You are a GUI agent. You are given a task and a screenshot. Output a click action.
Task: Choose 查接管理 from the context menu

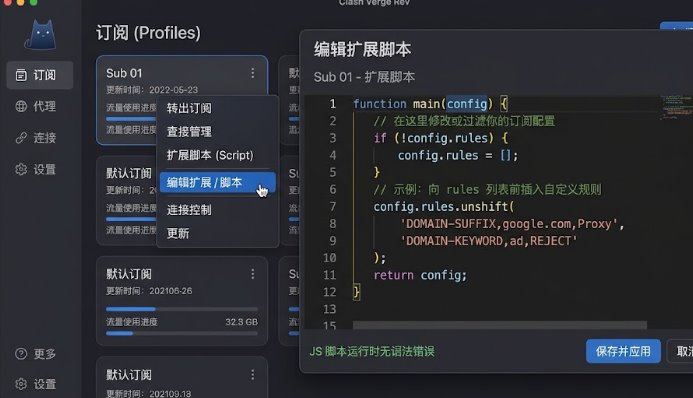pyautogui.click(x=218, y=131)
